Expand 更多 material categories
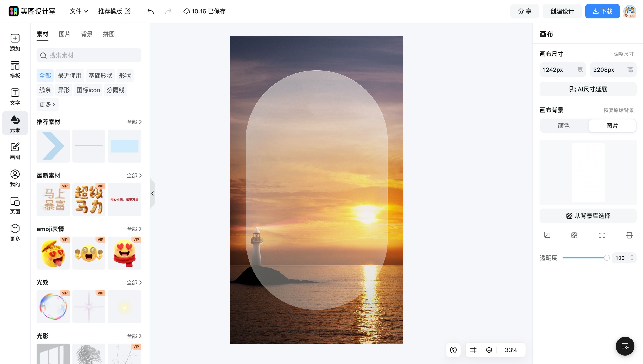The width and height of the screenshot is (643, 364). 47,104
